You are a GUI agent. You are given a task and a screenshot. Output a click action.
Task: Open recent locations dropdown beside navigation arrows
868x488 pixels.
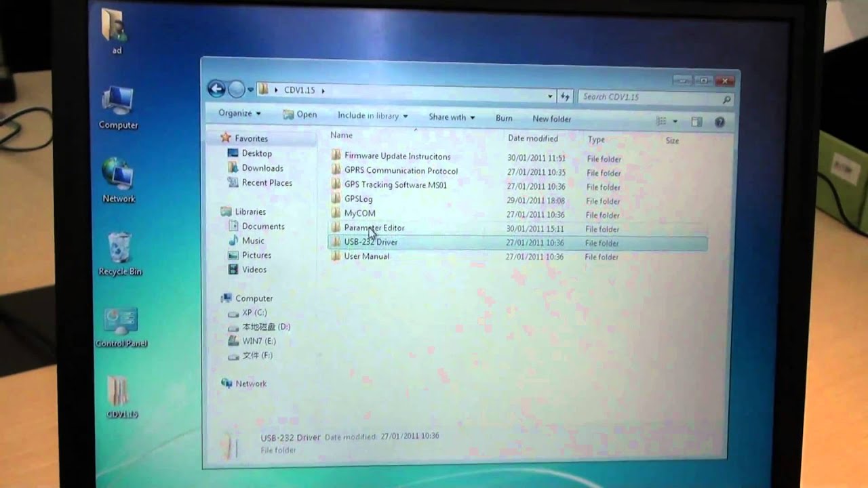[x=250, y=89]
